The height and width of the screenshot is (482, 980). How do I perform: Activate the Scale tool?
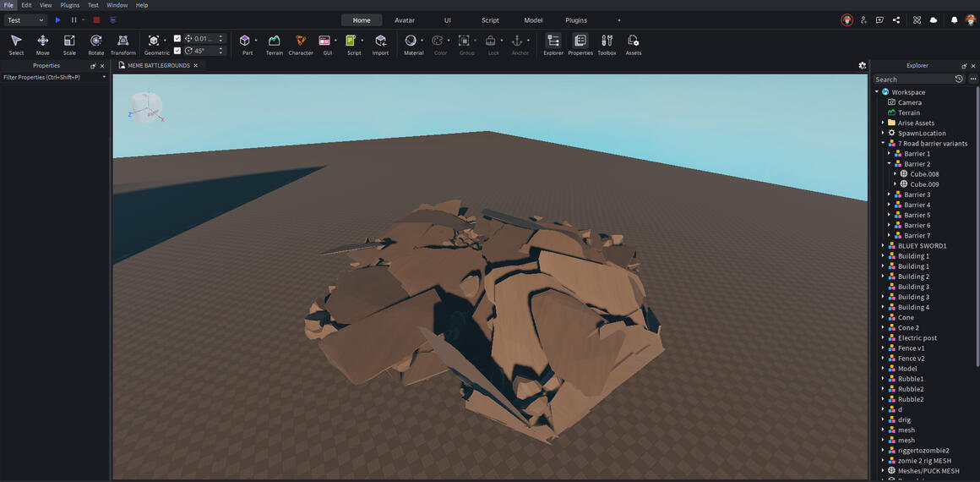[69, 45]
